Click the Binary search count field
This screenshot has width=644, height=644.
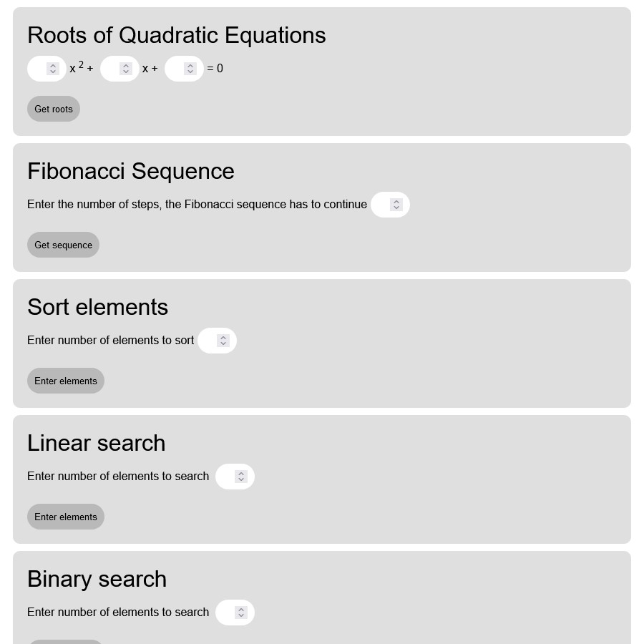click(x=227, y=613)
